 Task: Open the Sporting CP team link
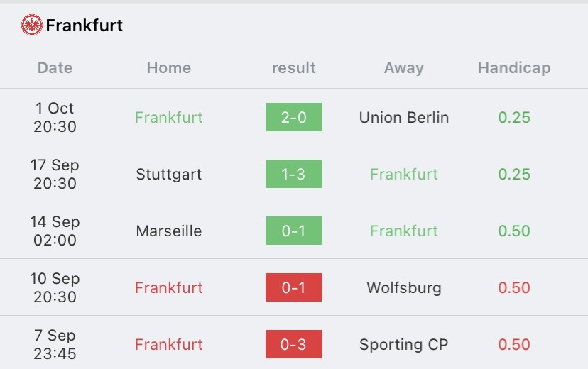pos(404,345)
